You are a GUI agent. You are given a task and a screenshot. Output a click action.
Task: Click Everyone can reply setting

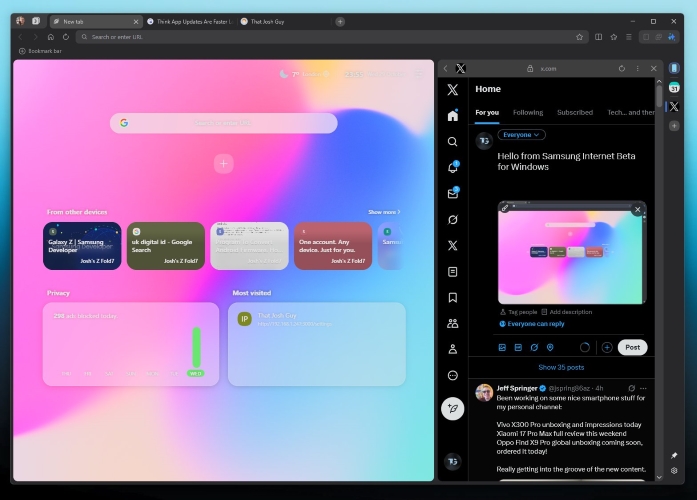tap(532, 324)
